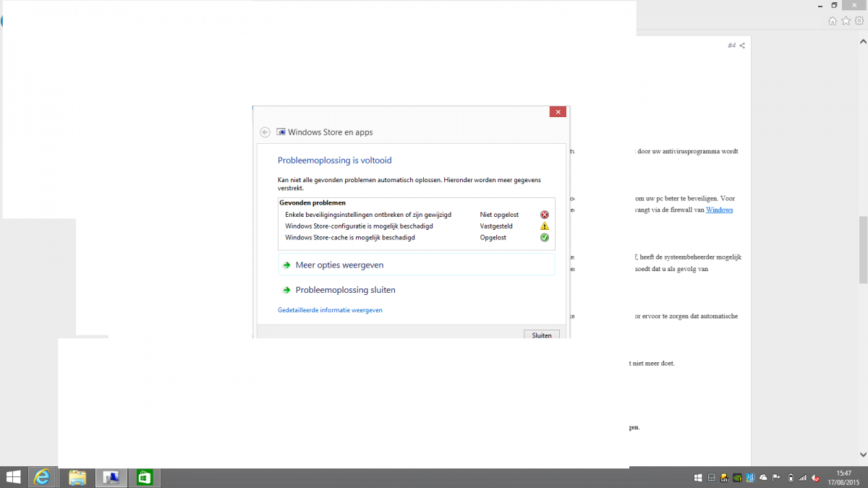The image size is (868, 488).
Task: Open the OneDrive cloud tray icon
Action: coord(763,478)
